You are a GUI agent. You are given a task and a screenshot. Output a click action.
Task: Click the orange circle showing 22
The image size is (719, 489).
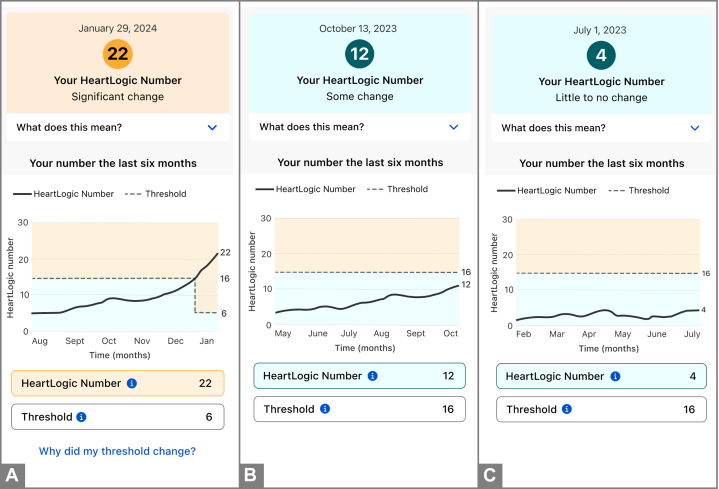click(x=118, y=54)
